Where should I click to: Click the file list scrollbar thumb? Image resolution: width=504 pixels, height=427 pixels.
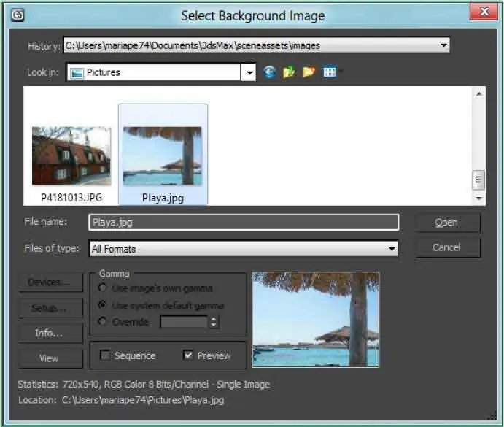478,180
